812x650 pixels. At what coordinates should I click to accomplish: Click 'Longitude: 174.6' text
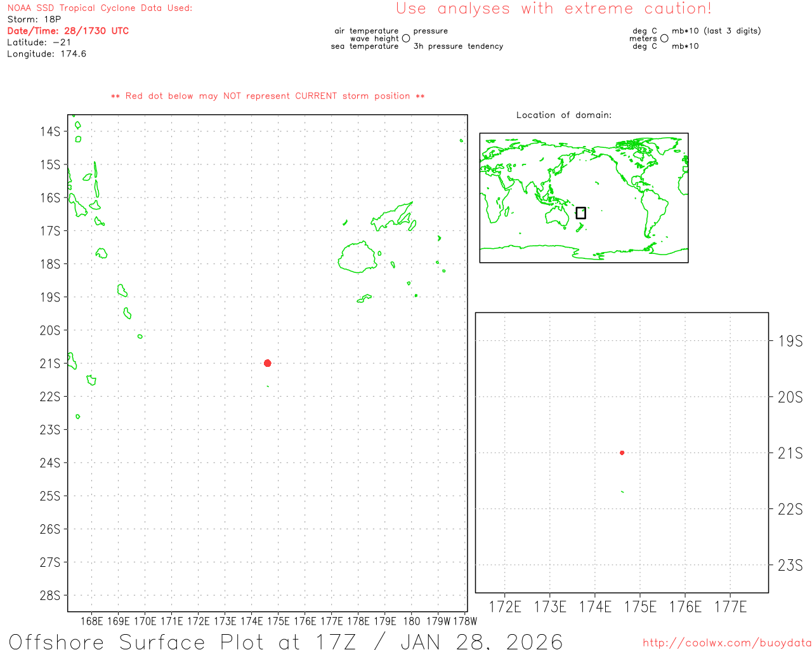coord(47,54)
